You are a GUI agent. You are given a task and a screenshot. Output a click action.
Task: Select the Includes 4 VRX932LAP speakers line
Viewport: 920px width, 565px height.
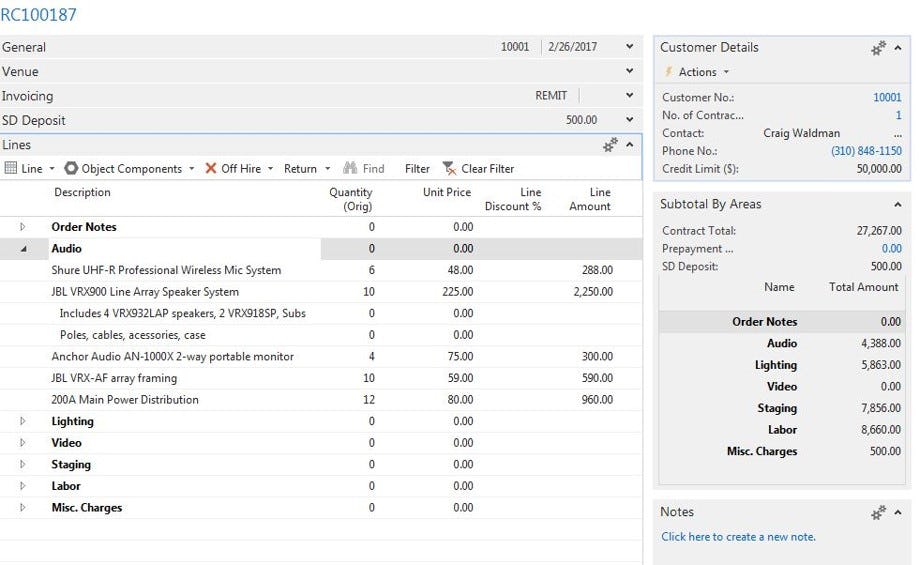pyautogui.click(x=182, y=313)
